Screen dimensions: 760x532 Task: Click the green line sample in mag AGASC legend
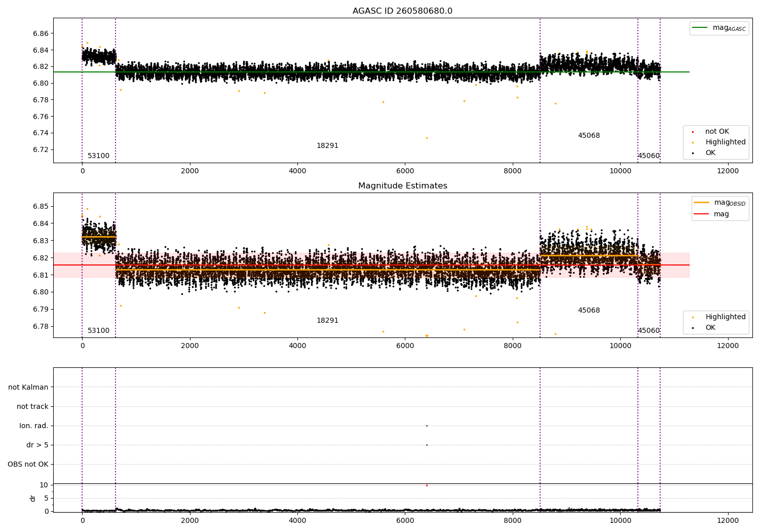(700, 28)
